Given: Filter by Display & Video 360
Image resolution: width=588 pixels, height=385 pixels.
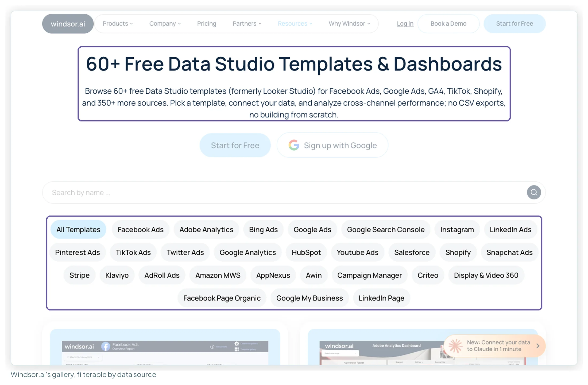Looking at the screenshot, I should point(486,275).
